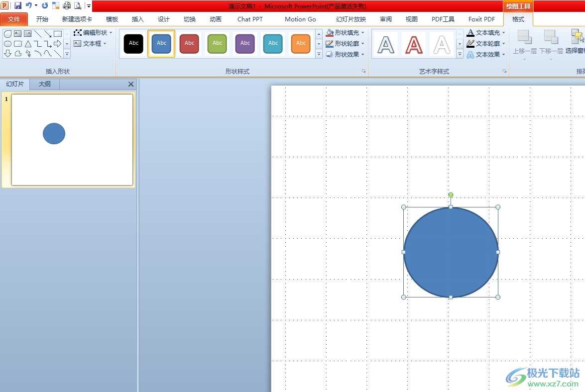Open the 幻灯片放映 ribbon tab
The image size is (585, 392).
[351, 19]
